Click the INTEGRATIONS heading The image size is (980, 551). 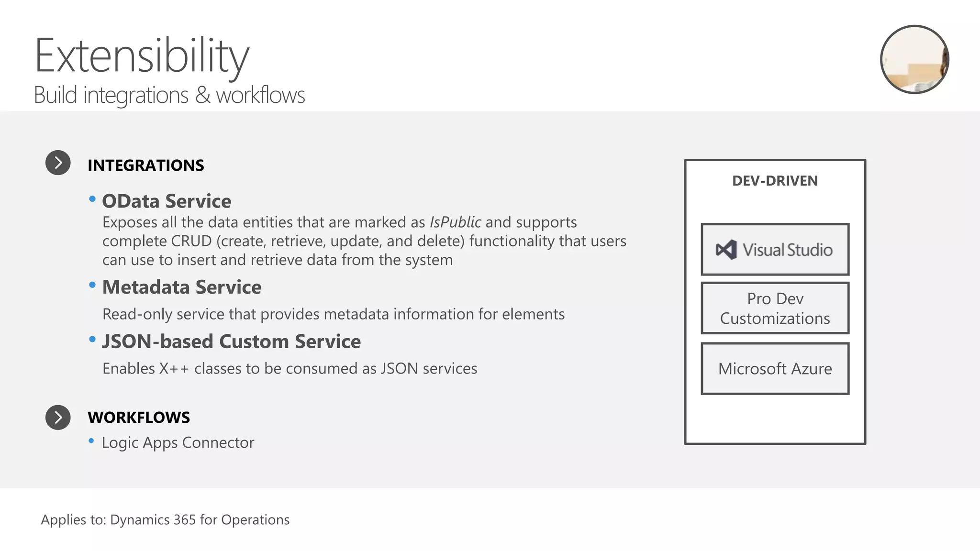[x=146, y=165]
